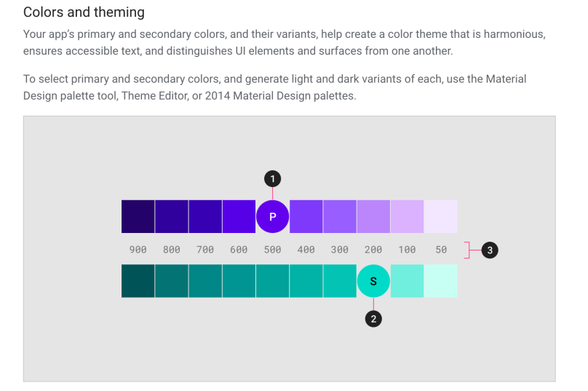Click the darkest purple 900 swatch
The width and height of the screenshot is (588, 391).
(138, 216)
